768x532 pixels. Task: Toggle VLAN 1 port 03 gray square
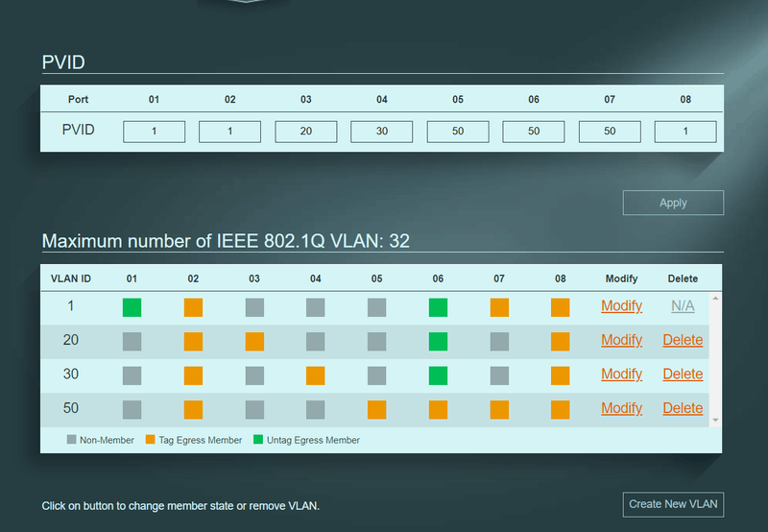[254, 307]
